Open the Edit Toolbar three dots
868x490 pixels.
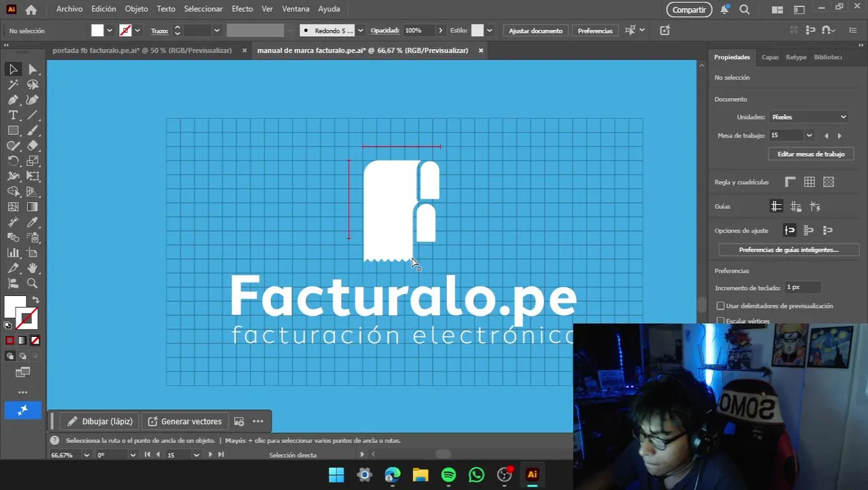click(22, 392)
